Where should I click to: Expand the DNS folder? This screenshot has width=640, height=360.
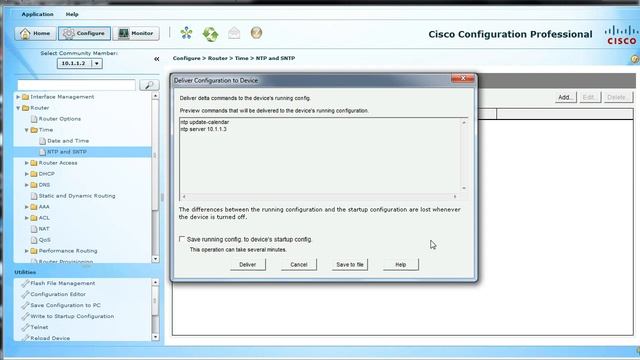click(x=27, y=185)
